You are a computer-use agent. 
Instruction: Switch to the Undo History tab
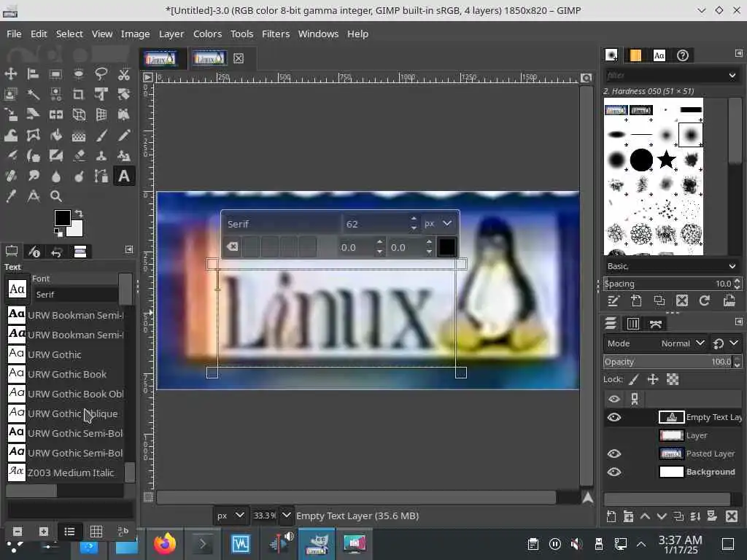(56, 252)
